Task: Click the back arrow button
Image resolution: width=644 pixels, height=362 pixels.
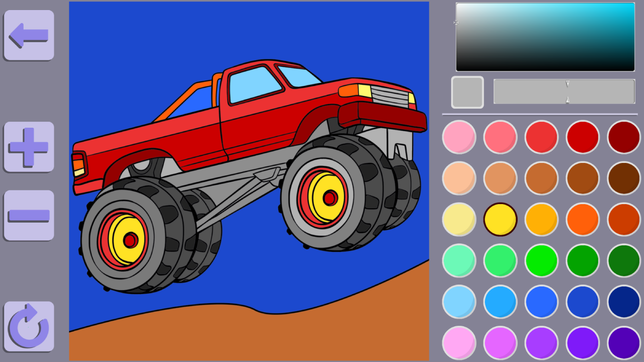Action: (x=29, y=35)
